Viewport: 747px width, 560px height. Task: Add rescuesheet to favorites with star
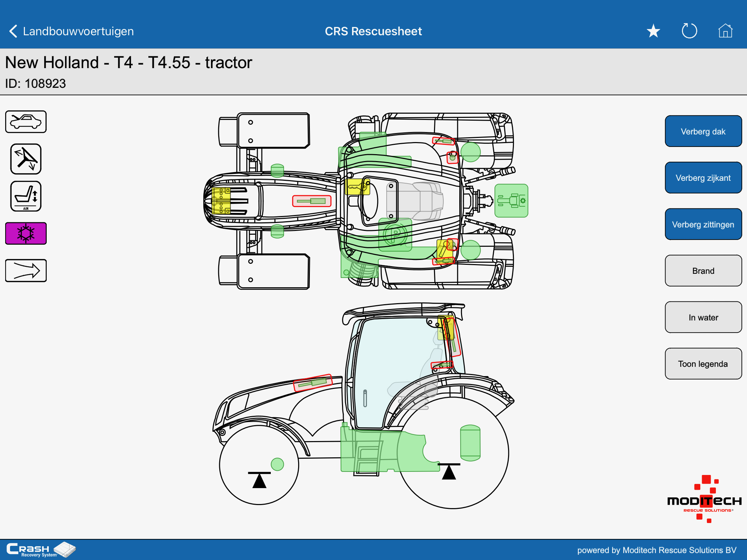[653, 31]
